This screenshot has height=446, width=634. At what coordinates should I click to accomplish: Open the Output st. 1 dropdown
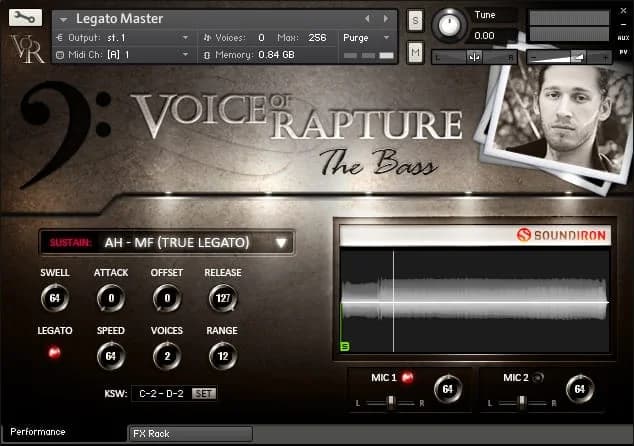pyautogui.click(x=185, y=38)
